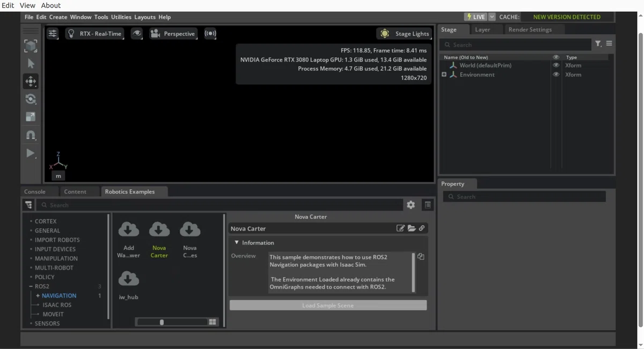Switch to the Content tab
The width and height of the screenshot is (644, 349).
pyautogui.click(x=75, y=191)
